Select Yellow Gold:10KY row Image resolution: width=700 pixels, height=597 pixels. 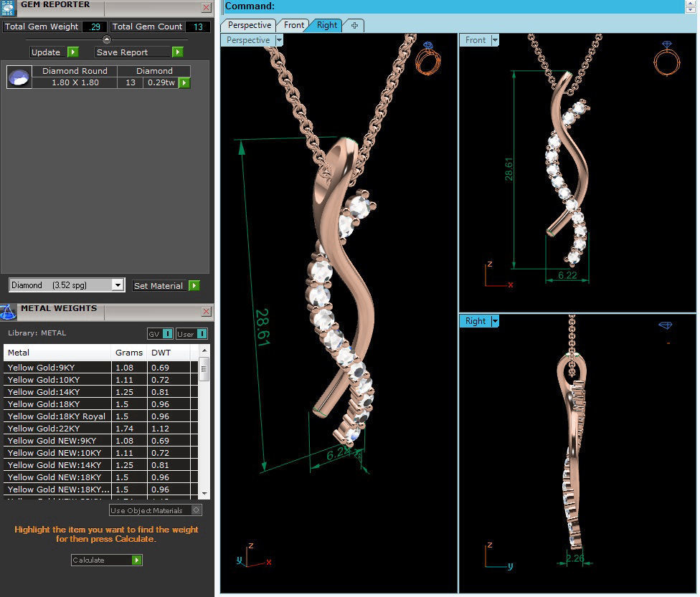tap(100, 380)
